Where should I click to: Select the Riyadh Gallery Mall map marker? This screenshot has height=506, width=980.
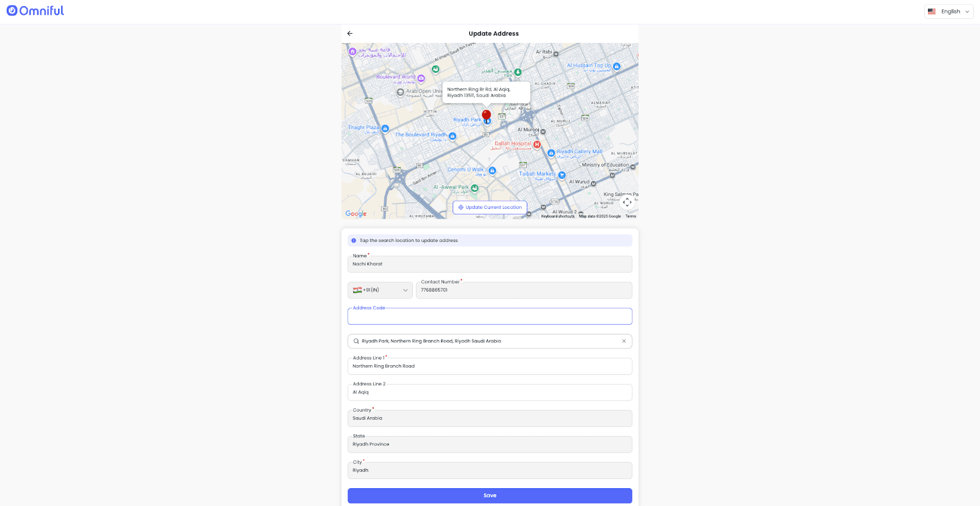pos(551,153)
